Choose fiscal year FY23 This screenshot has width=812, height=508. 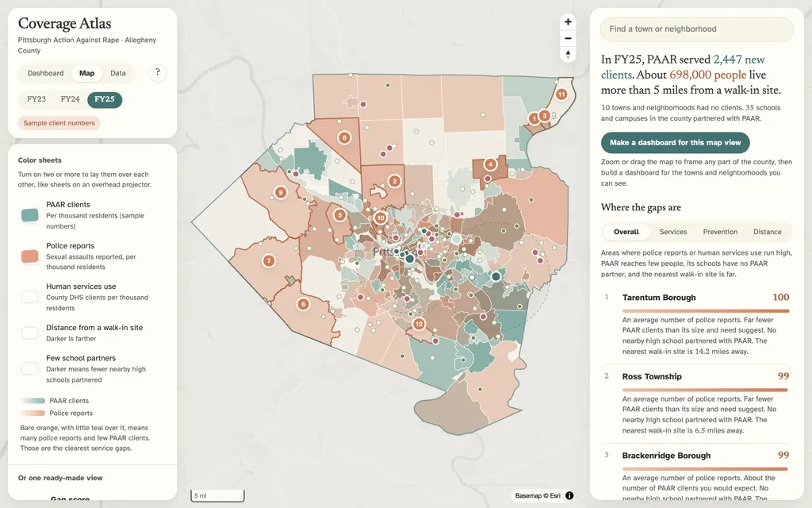click(x=36, y=99)
